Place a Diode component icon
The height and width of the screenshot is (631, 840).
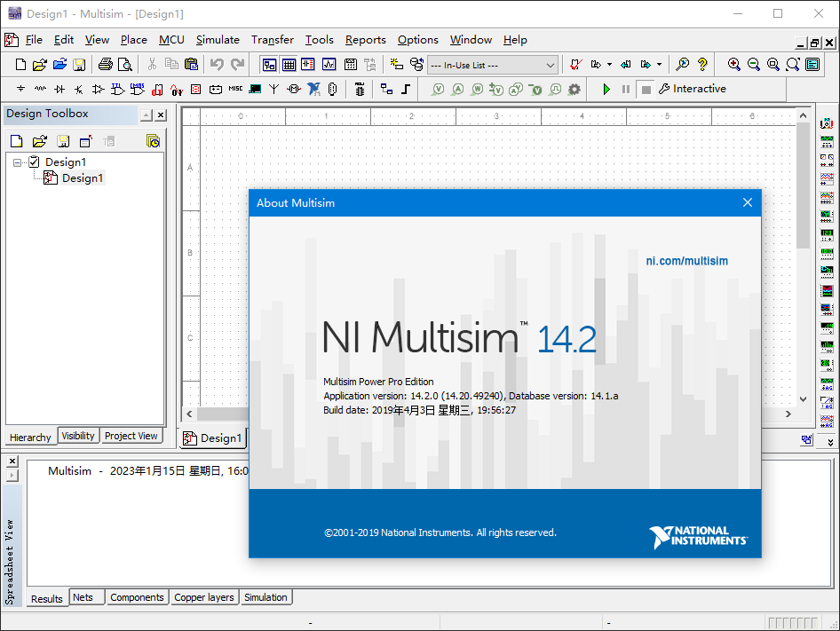pos(59,89)
